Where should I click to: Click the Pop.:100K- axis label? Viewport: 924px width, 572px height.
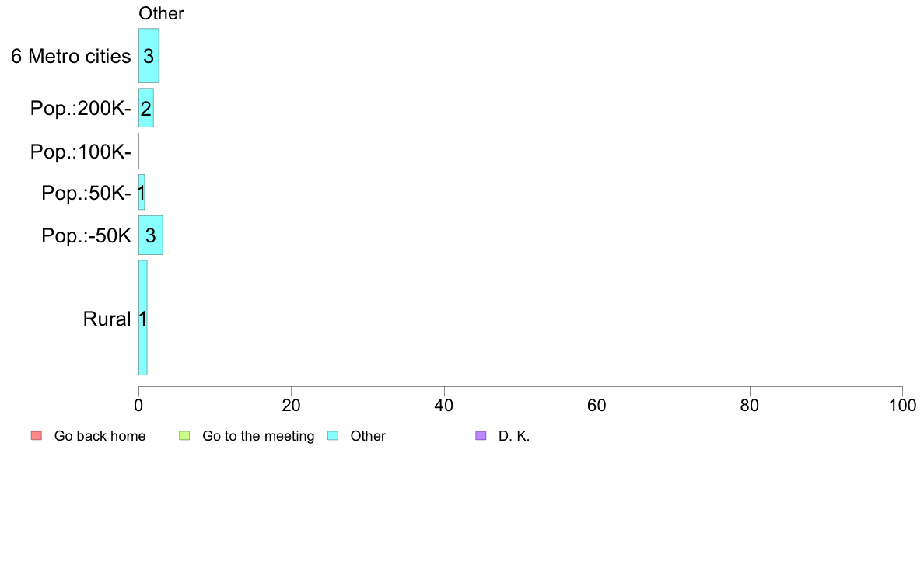pyautogui.click(x=80, y=152)
